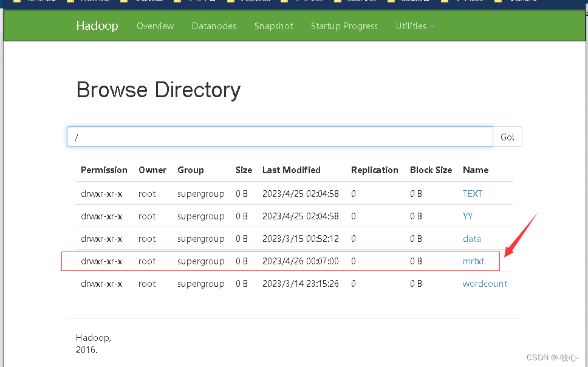Open the Hadoop brand link
The width and height of the screenshot is (588, 367).
97,26
